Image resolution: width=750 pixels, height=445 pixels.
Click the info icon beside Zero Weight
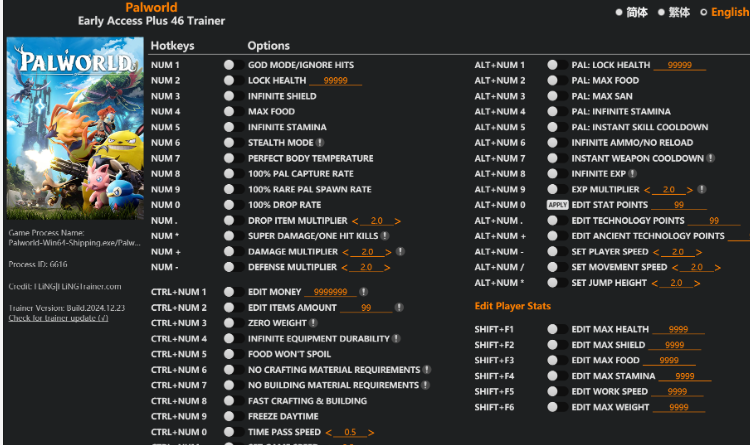313,323
